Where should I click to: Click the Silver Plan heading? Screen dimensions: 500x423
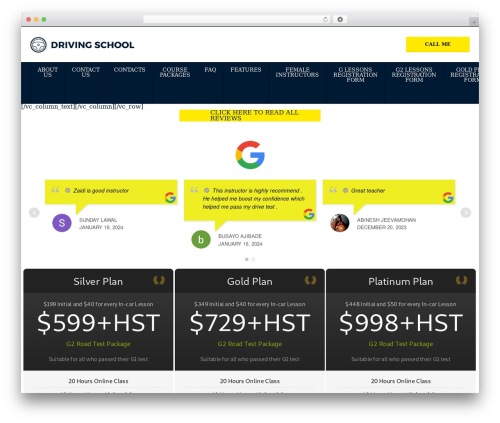click(98, 282)
